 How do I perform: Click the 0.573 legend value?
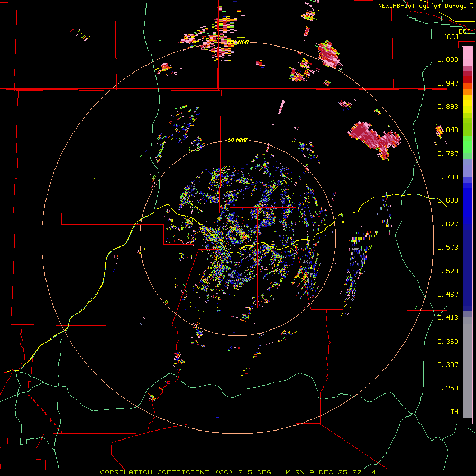click(448, 248)
